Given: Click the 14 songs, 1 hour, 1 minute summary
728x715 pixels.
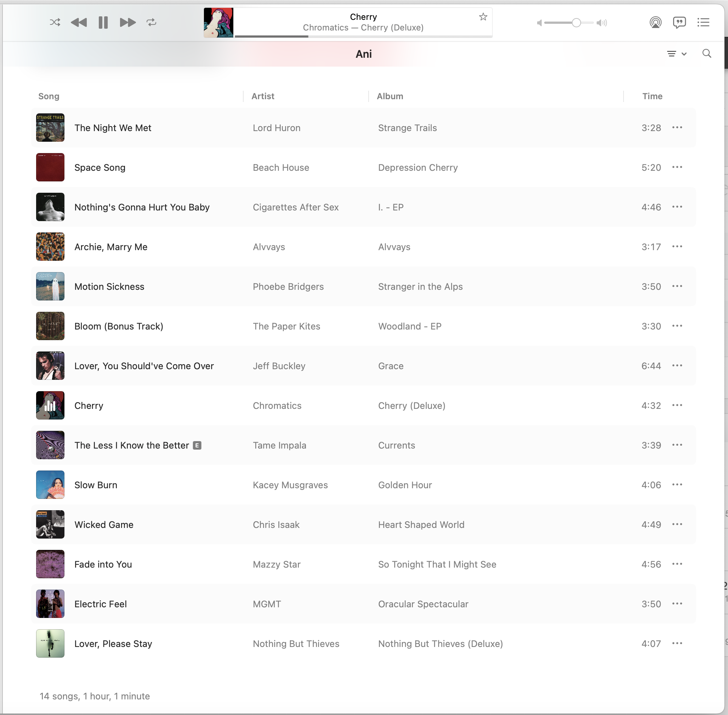Looking at the screenshot, I should (x=95, y=696).
